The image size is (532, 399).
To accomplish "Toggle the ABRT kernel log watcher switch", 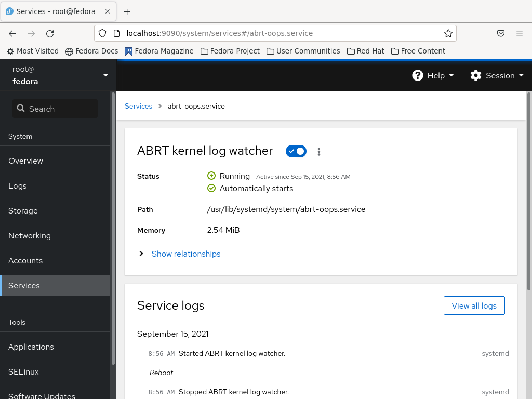I will tap(296, 151).
